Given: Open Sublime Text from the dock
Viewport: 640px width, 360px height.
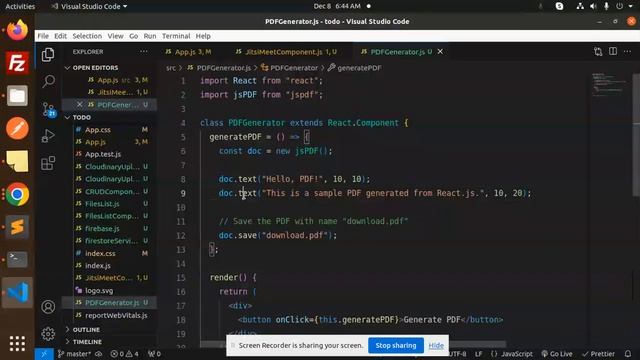Looking at the screenshot, I should (17, 227).
